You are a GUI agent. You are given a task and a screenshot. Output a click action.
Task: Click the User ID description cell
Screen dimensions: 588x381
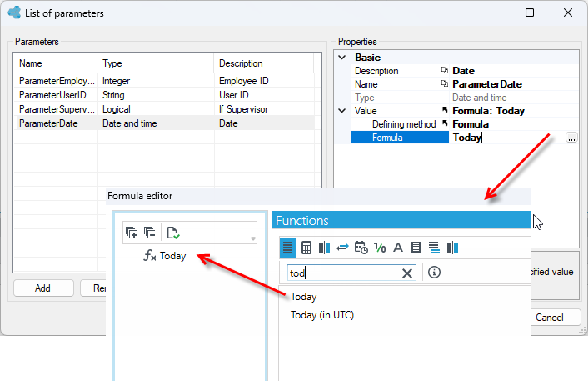tap(234, 95)
